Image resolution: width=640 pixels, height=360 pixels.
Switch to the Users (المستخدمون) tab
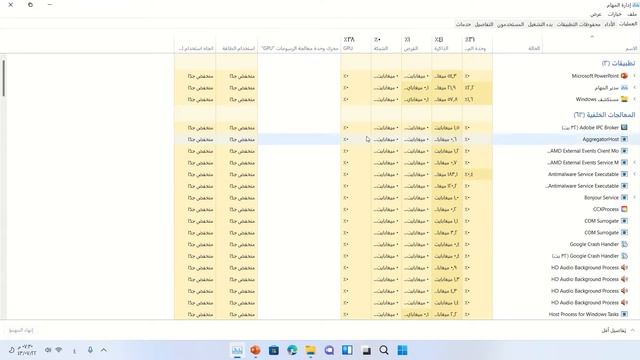(510, 24)
